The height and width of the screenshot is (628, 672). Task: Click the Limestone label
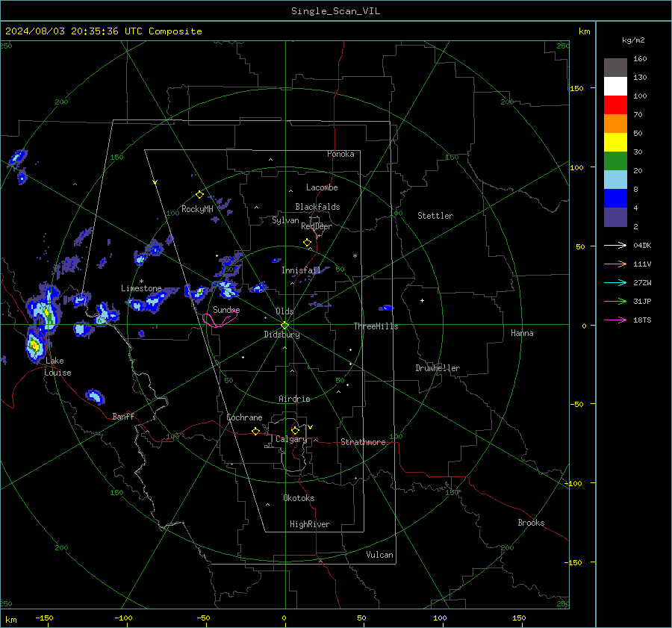point(141,288)
